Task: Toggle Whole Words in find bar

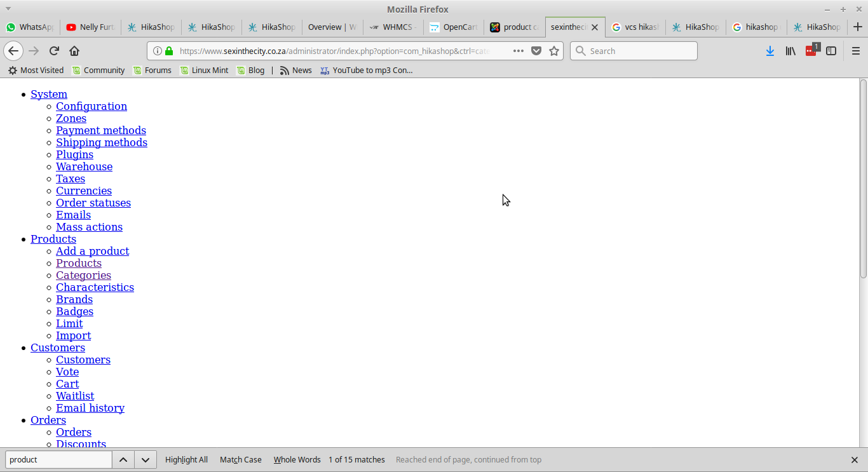Action: coord(297,459)
